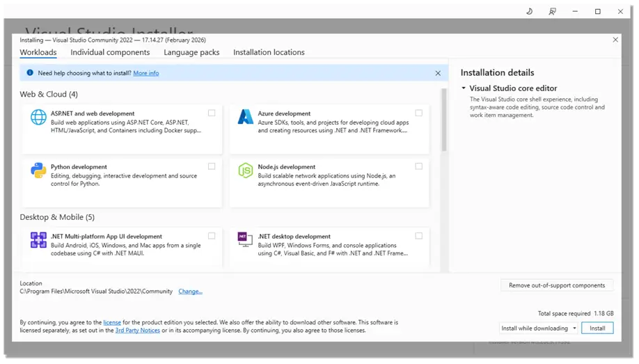
Task: Close the Installing workload dialog
Action: [615, 40]
